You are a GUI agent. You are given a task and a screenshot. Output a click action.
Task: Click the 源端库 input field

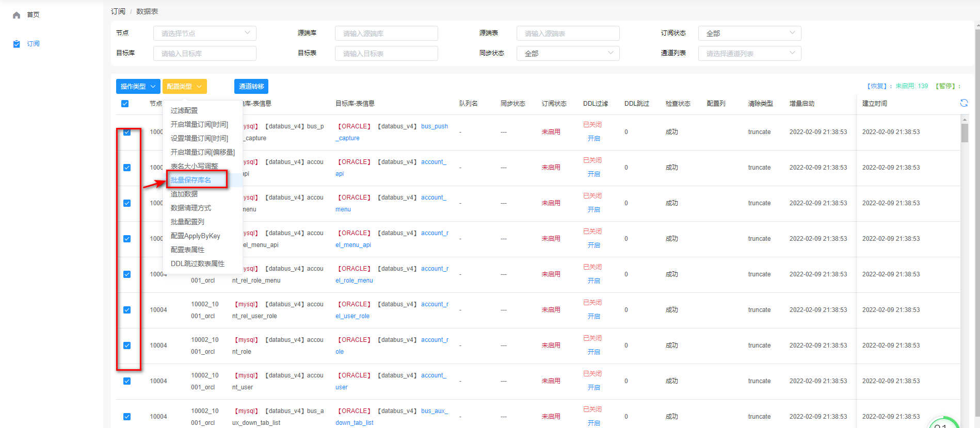pos(386,34)
